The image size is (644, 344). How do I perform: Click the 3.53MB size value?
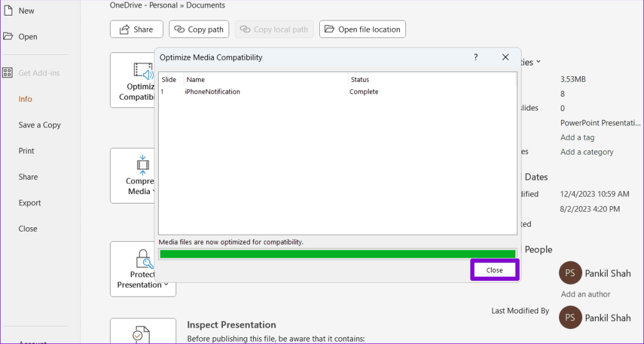click(573, 79)
